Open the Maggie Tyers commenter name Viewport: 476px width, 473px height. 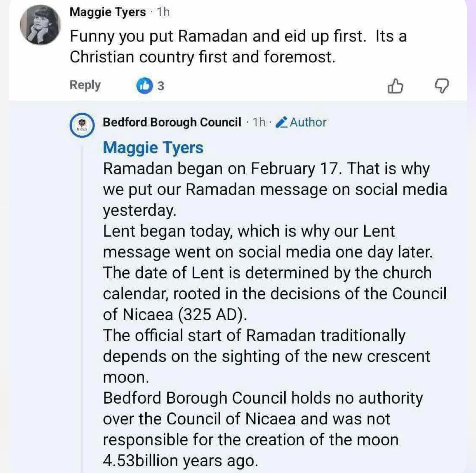coord(107,12)
